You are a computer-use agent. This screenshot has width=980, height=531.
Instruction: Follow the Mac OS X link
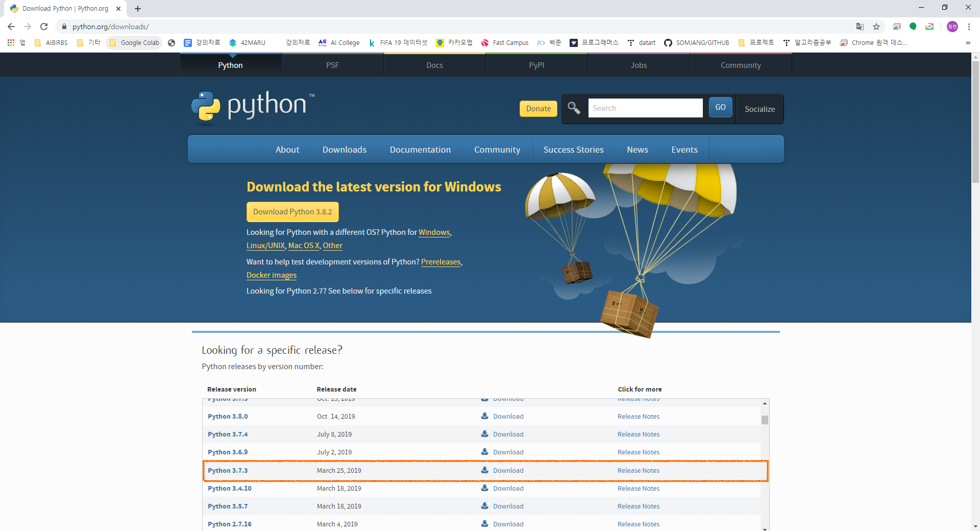304,246
